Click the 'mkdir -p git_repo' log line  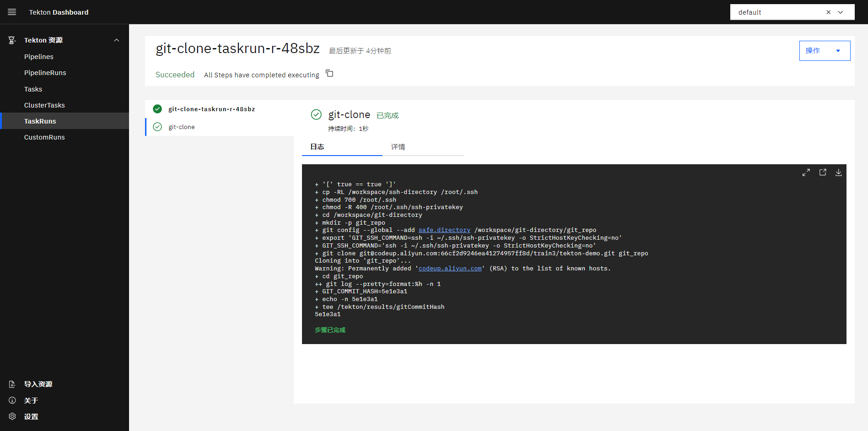[x=350, y=223]
